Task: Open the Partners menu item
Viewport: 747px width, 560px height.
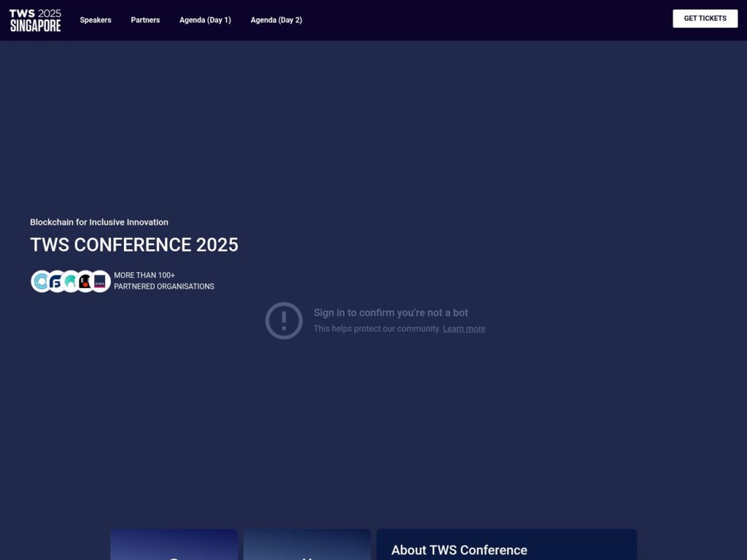Action: tap(144, 20)
